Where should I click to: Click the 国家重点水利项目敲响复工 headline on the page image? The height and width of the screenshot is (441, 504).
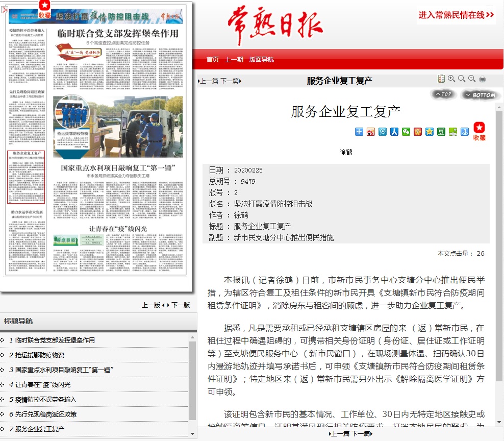click(118, 167)
